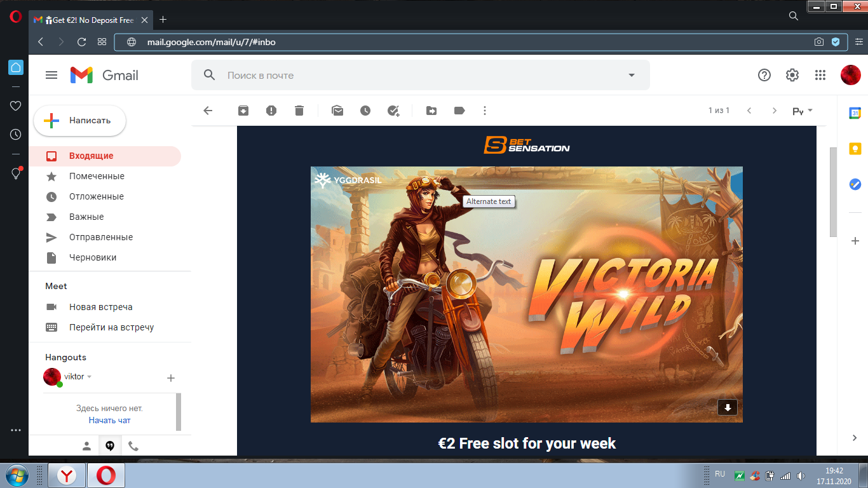Click the Victoria Wild banner image
The width and height of the screenshot is (868, 488).
pyautogui.click(x=526, y=294)
